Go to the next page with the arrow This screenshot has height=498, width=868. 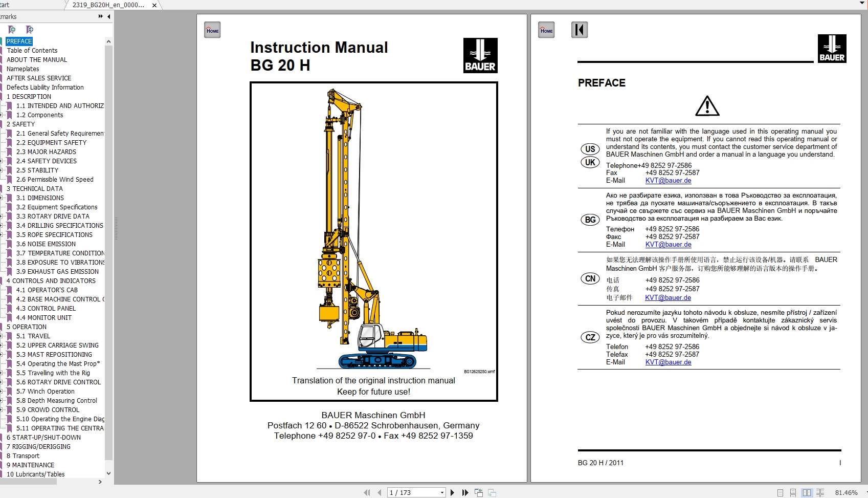coord(452,492)
